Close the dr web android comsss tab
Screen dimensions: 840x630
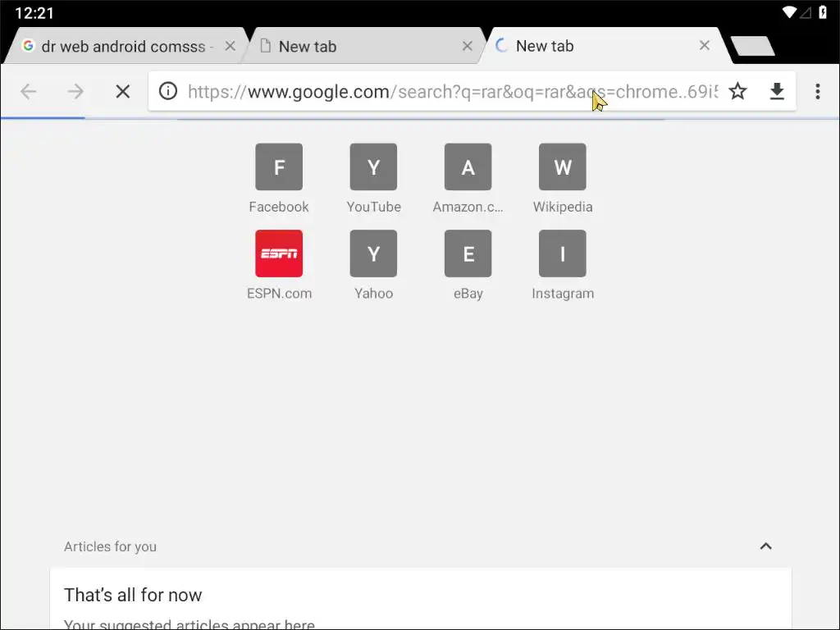pyautogui.click(x=231, y=46)
